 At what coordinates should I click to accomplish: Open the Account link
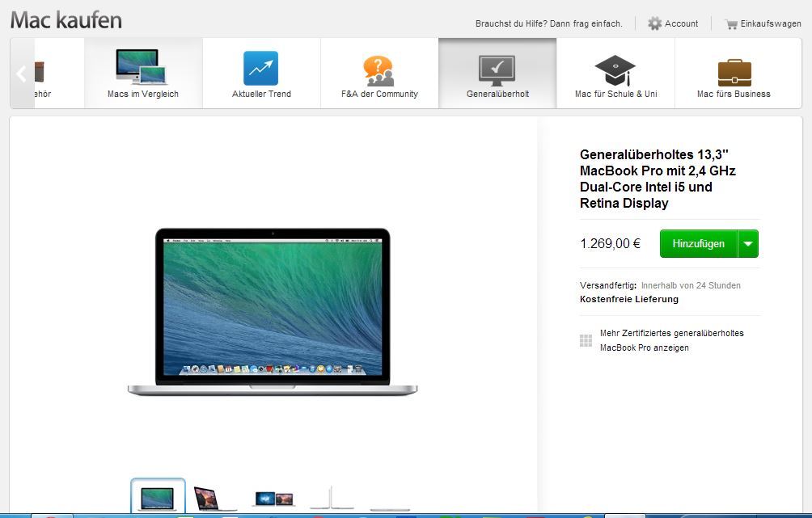tap(681, 23)
